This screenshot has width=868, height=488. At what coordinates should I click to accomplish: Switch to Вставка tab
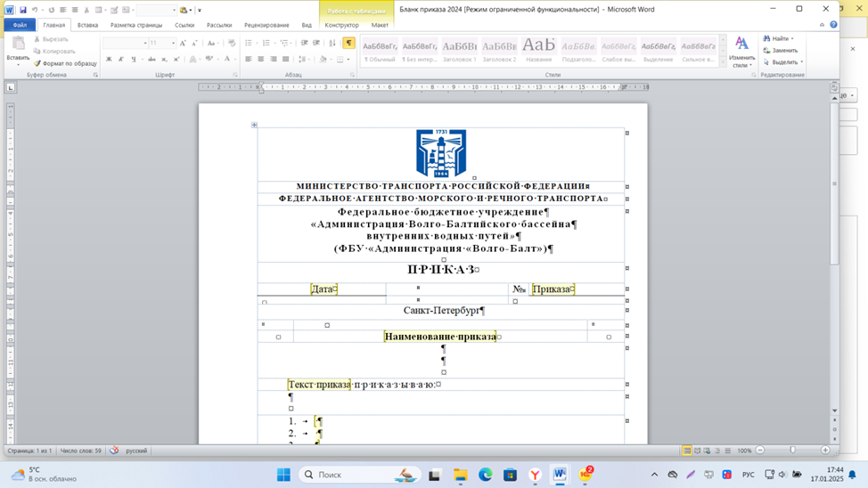(87, 25)
